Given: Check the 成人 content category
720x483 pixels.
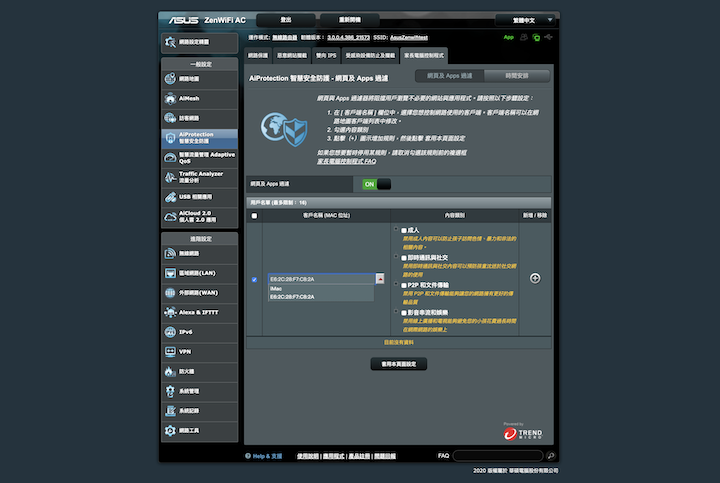Looking at the screenshot, I should [x=404, y=230].
